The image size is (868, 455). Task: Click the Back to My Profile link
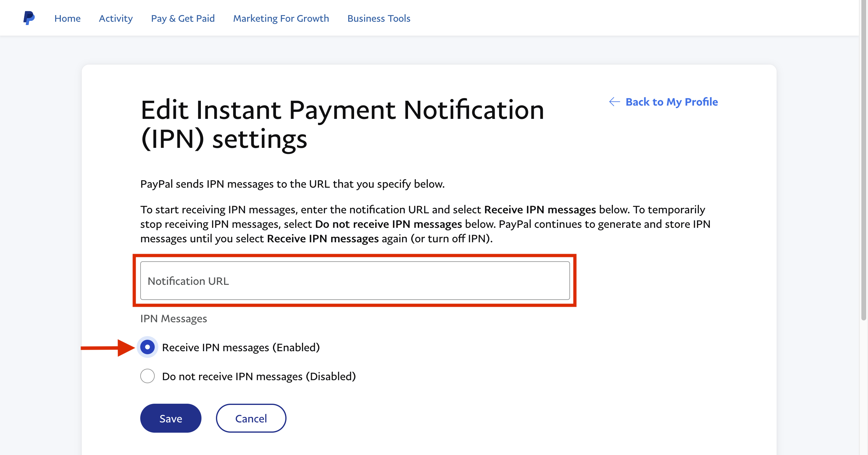pos(671,102)
